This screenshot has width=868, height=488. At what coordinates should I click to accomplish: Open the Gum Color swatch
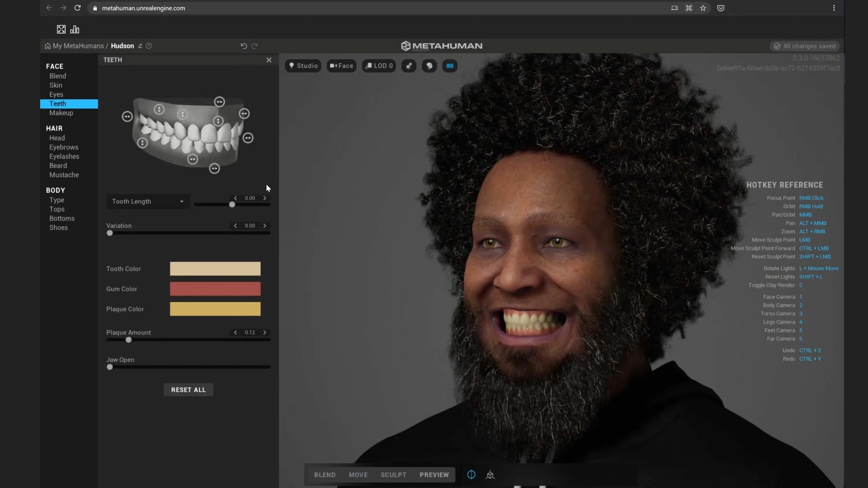coord(215,289)
